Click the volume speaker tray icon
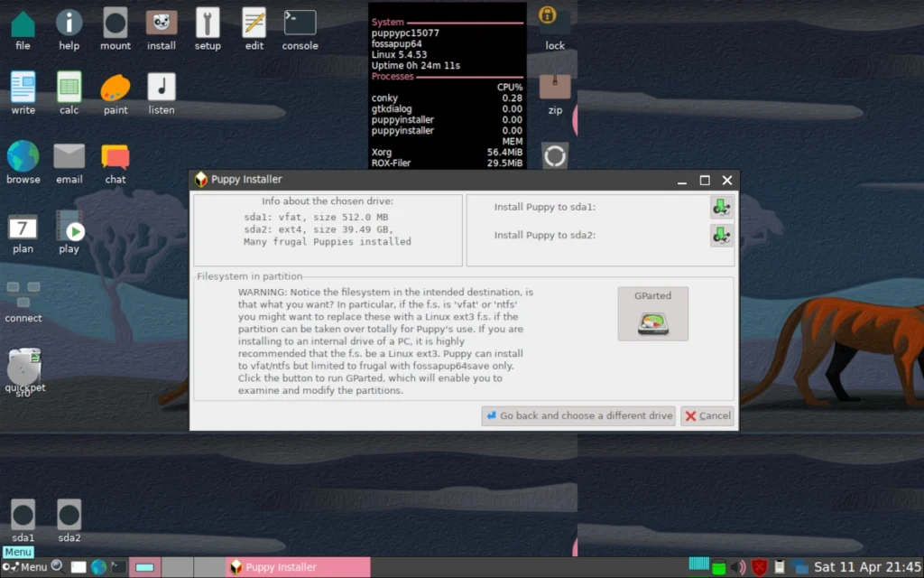Screen dimensions: 924x578 [738, 567]
